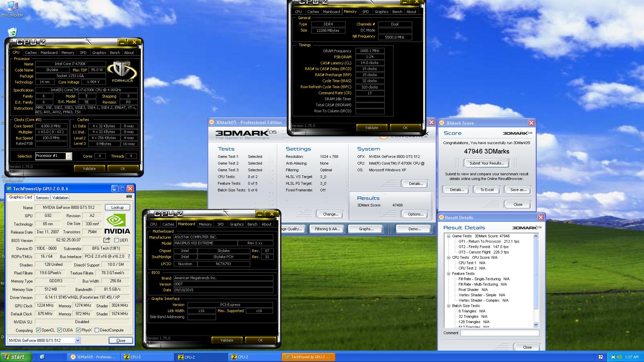
Task: Minimize the GPU-Z window
Action: tap(115, 189)
